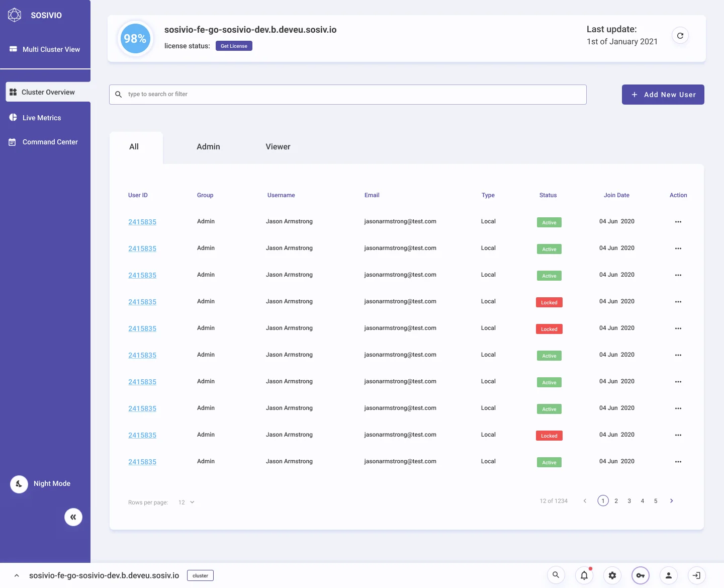Screen dimensions: 724x588
Task: Go to the previous page arrow
Action: pos(585,501)
